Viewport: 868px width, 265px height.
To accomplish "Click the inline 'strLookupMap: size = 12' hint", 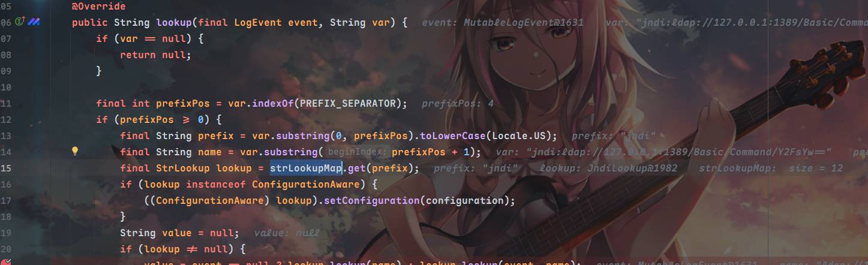I will (x=771, y=168).
